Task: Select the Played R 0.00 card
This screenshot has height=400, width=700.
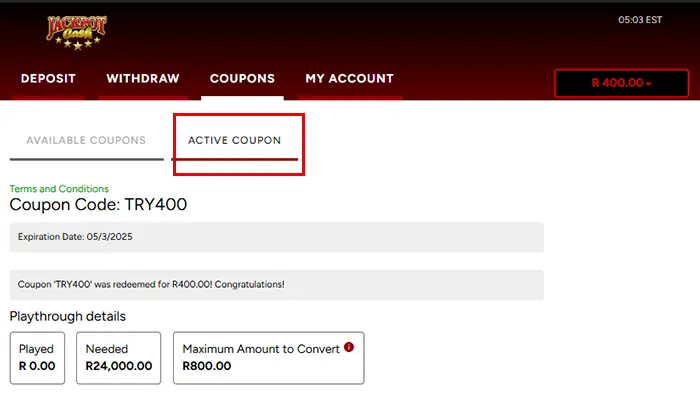Action: point(37,358)
